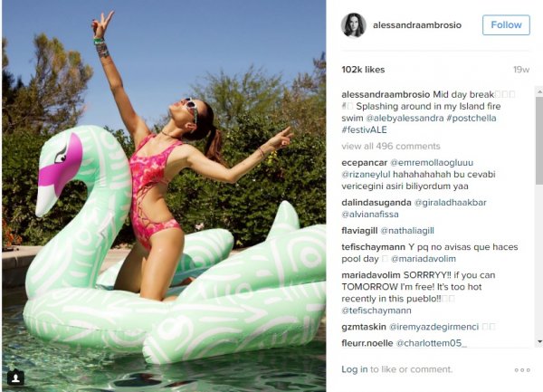
Task: Click the comments scrollbar down arrow
Action: pos(539,342)
